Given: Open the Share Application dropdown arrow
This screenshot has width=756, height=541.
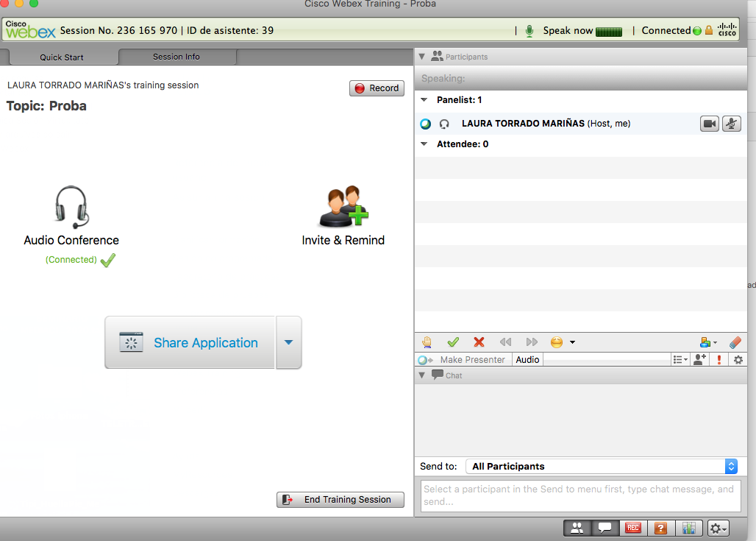Looking at the screenshot, I should 288,342.
